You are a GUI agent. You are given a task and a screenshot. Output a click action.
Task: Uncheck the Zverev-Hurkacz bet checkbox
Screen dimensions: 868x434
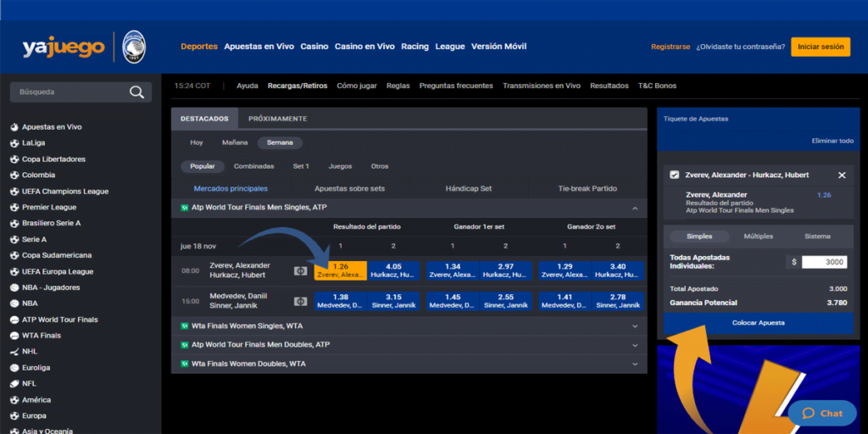tap(674, 175)
